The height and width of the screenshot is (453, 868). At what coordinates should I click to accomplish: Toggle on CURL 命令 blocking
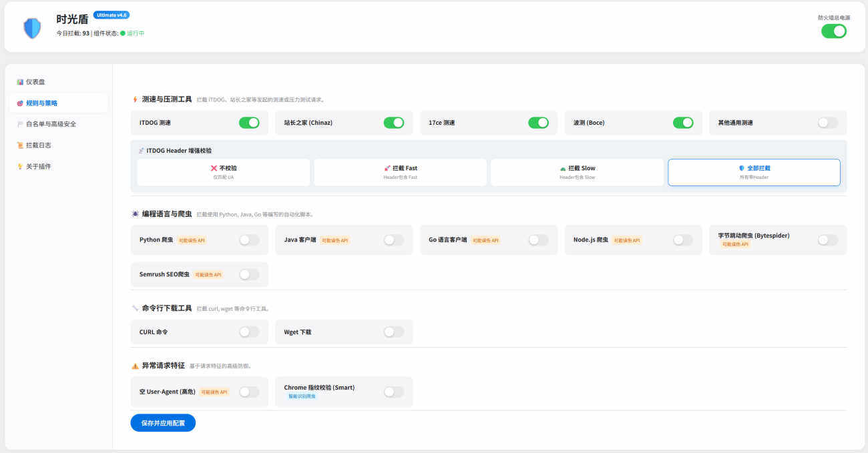click(x=249, y=332)
